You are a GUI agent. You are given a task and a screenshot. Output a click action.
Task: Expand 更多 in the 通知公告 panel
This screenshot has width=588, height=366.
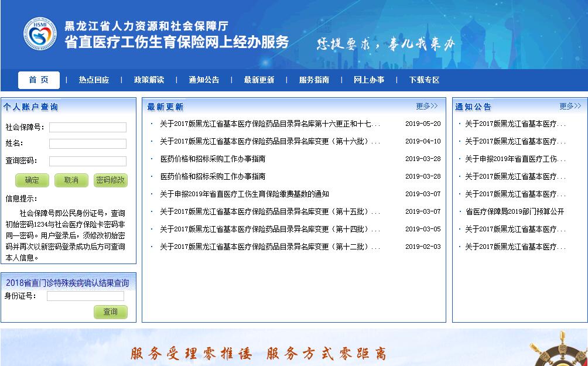570,107
